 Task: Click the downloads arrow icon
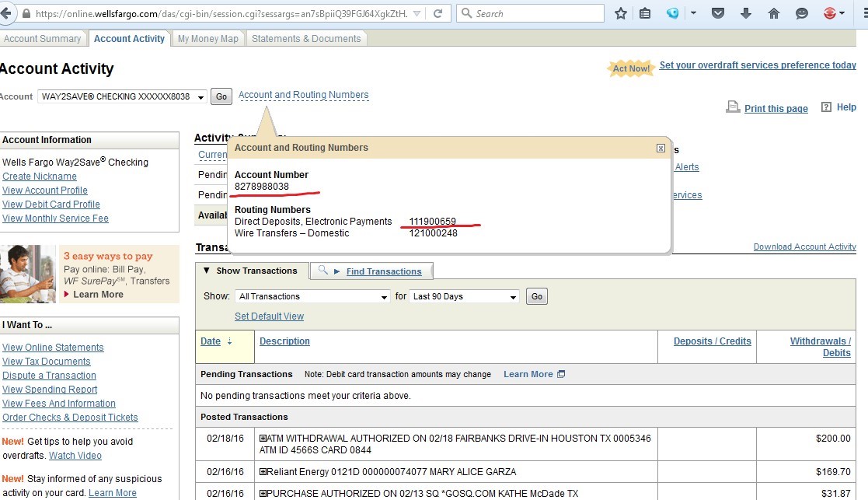point(746,13)
